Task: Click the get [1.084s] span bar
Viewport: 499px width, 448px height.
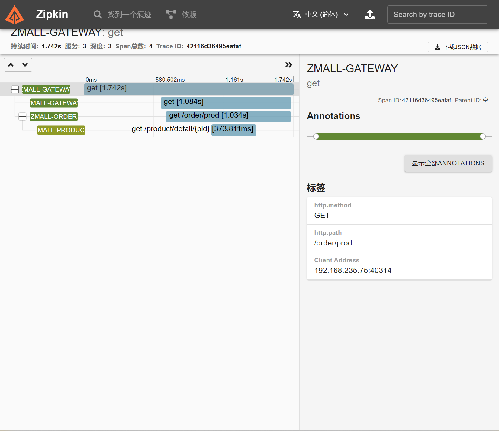Action: tap(226, 103)
